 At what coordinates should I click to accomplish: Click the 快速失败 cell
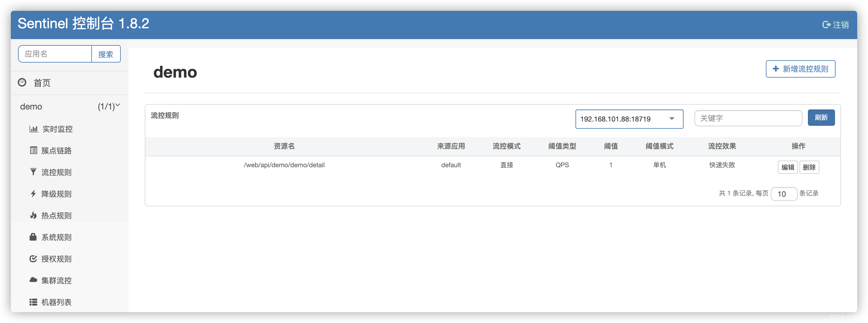722,165
